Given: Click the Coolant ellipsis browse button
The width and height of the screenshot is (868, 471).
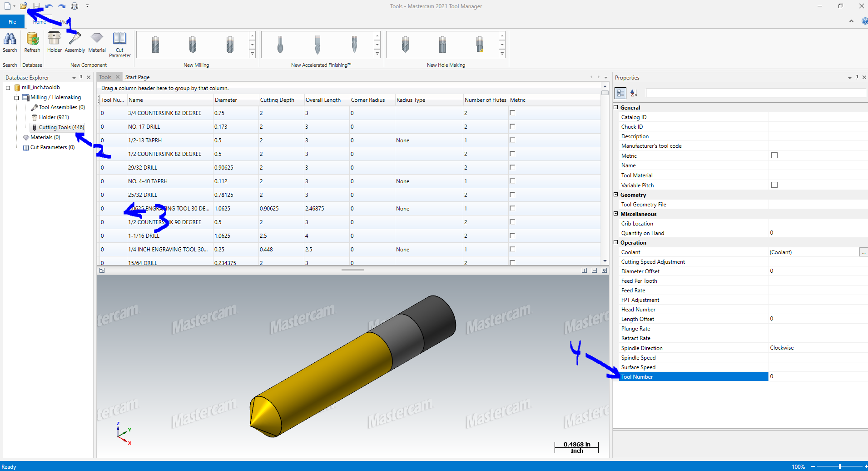Looking at the screenshot, I should 863,252.
